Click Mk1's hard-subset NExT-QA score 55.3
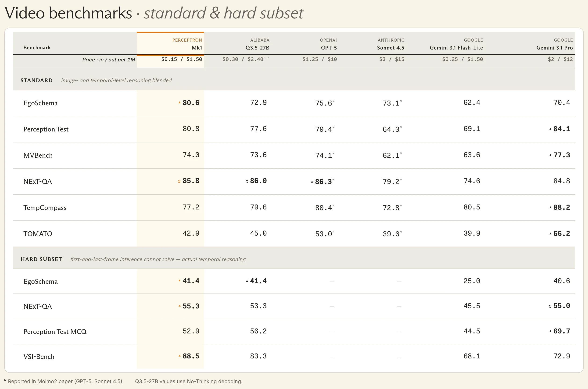The height and width of the screenshot is (389, 588). (x=191, y=306)
